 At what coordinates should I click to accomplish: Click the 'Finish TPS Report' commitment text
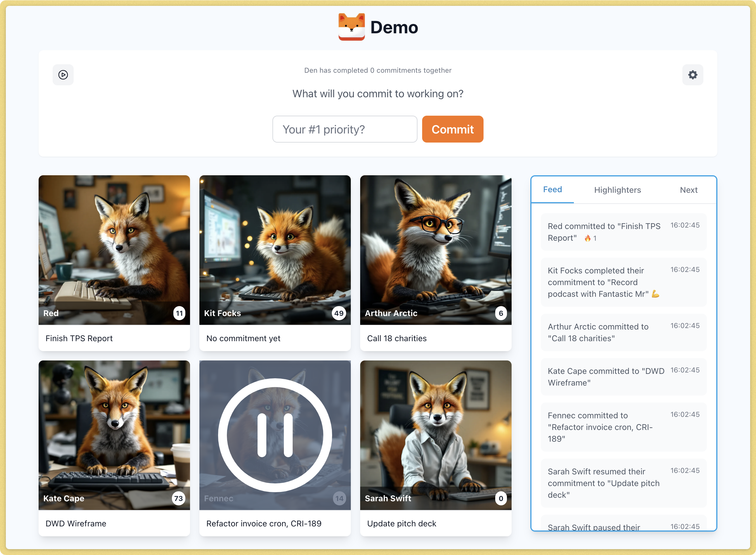pyautogui.click(x=79, y=338)
